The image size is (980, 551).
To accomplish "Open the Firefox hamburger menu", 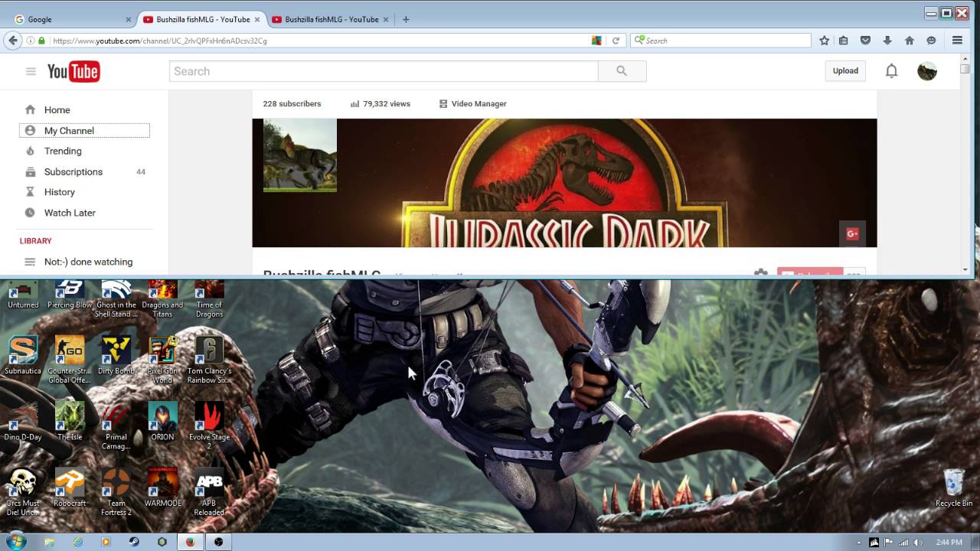I will (957, 41).
